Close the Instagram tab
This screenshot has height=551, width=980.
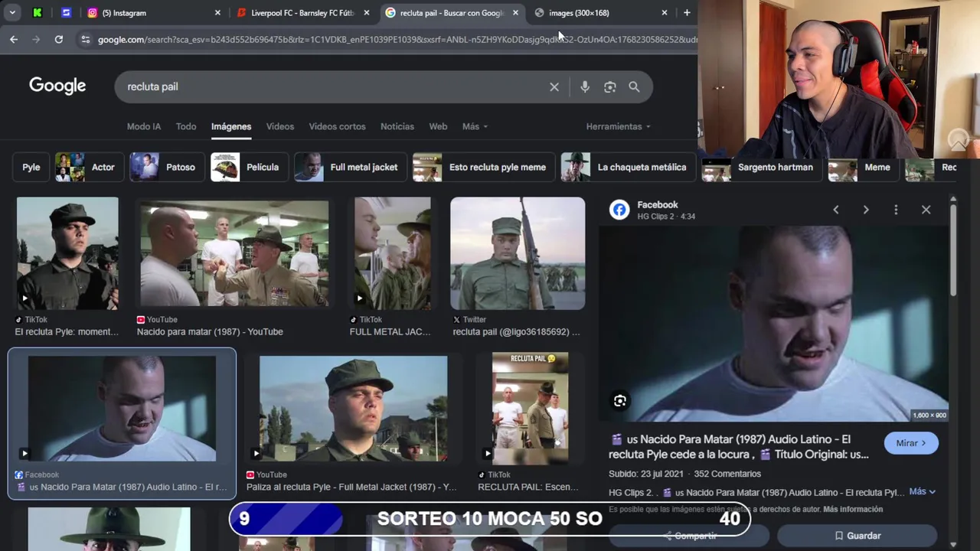pos(217,13)
